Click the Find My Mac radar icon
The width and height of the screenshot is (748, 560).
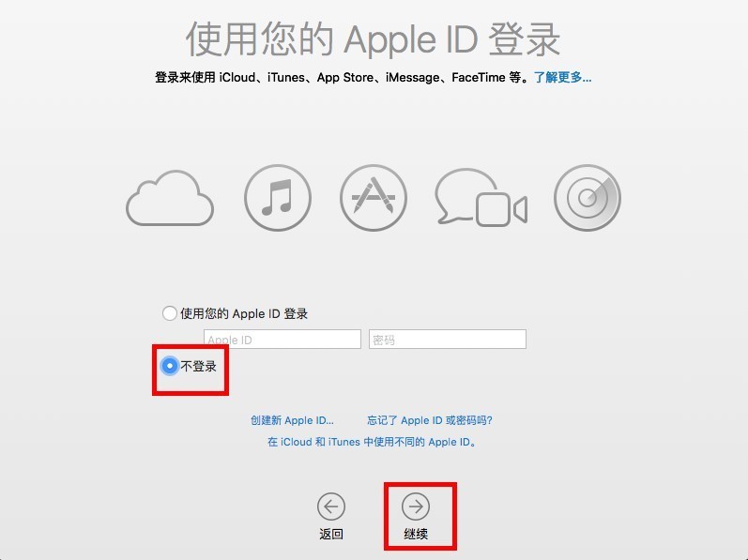588,198
